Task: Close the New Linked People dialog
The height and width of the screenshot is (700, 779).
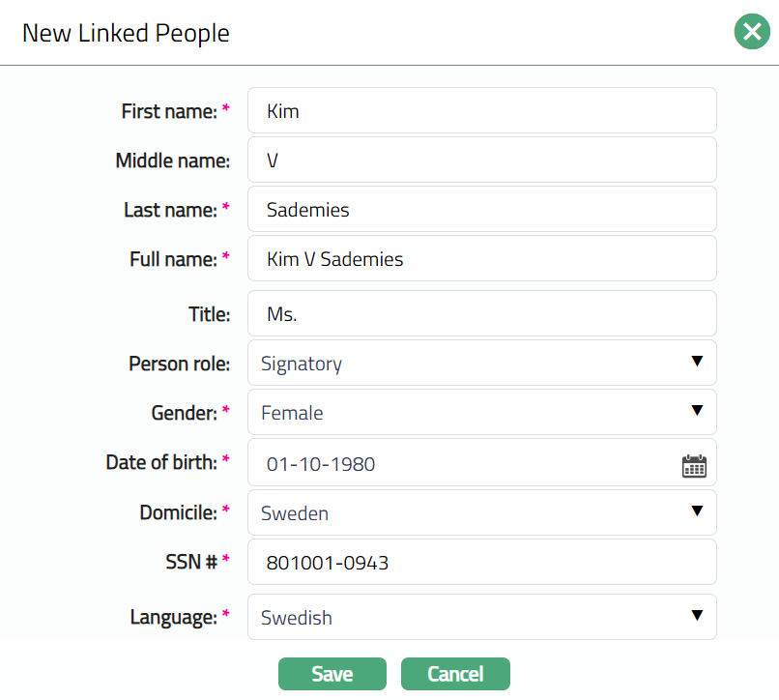Action: 752,32
